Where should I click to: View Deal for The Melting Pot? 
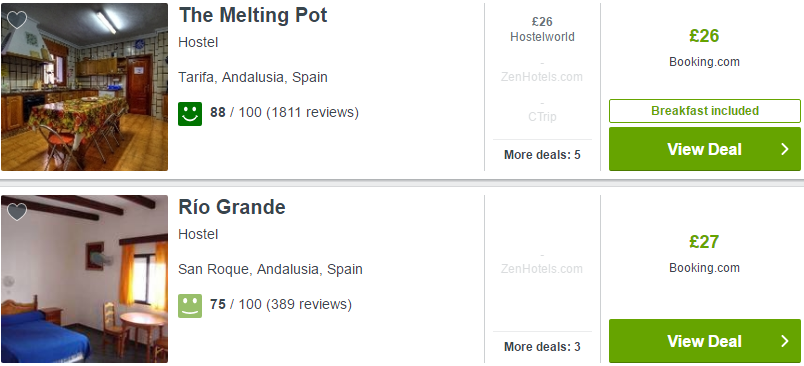pyautogui.click(x=705, y=149)
